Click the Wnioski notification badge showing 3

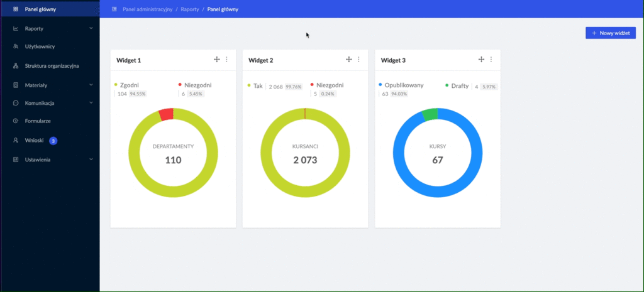53,141
